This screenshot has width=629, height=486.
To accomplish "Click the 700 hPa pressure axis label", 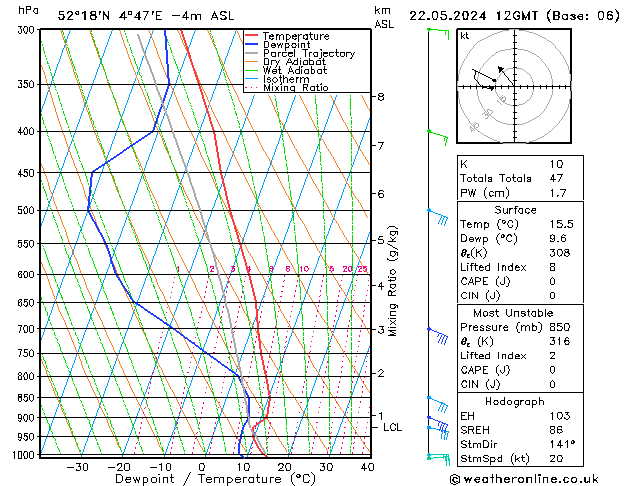I will coord(26,329).
